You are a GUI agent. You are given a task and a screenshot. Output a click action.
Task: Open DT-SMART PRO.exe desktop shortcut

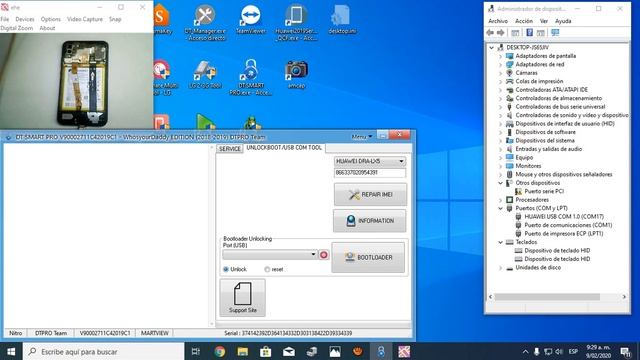[250, 77]
